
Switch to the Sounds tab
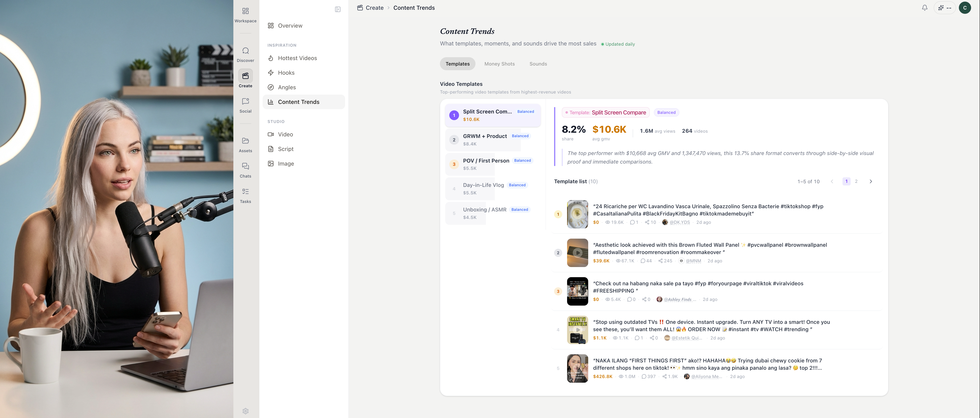pos(538,64)
